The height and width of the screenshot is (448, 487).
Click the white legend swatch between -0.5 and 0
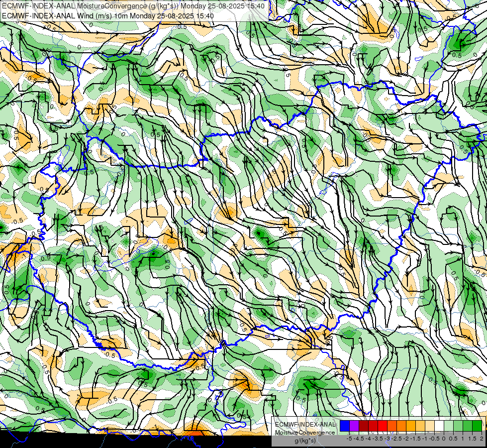coord(439,426)
